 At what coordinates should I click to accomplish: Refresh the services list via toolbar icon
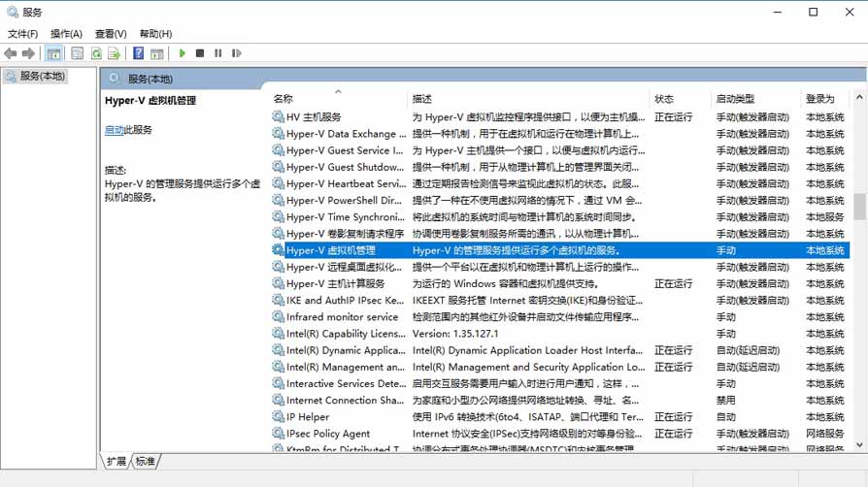pos(96,53)
